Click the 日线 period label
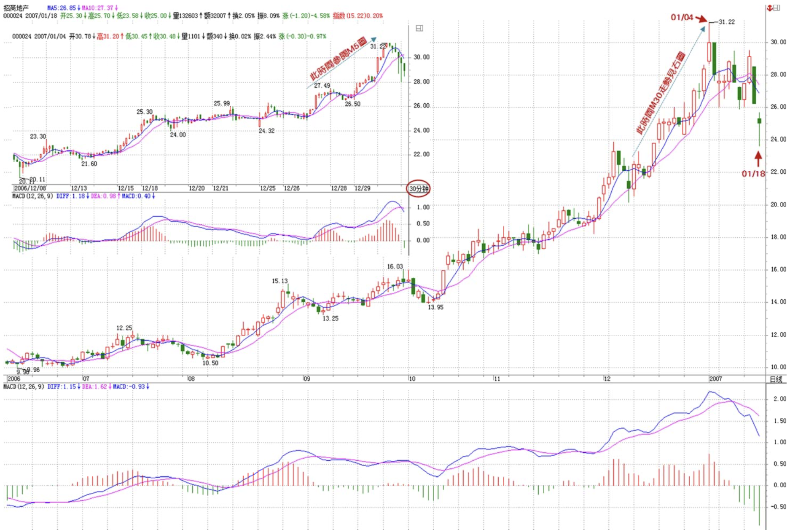790x532 pixels. pos(776,379)
